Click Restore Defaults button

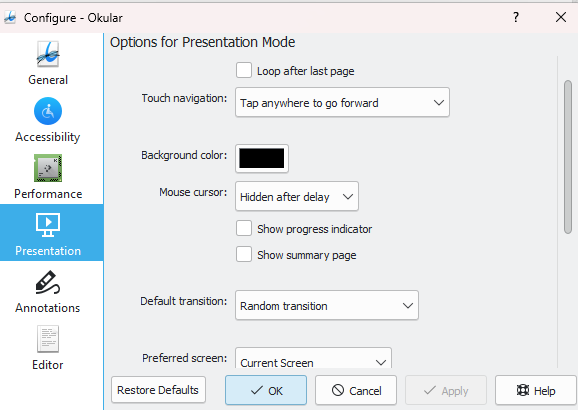click(x=158, y=390)
